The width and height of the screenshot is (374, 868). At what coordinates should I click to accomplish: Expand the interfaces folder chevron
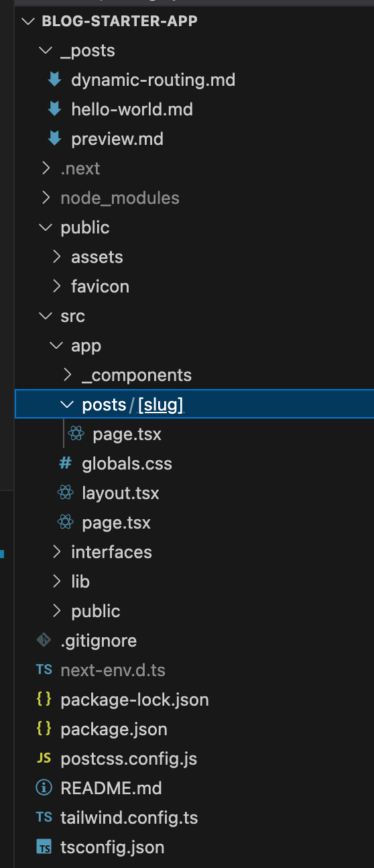[x=56, y=552]
